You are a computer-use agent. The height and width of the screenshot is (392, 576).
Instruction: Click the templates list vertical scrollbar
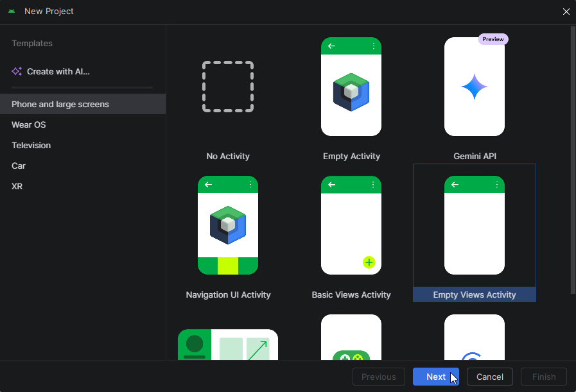[573, 160]
